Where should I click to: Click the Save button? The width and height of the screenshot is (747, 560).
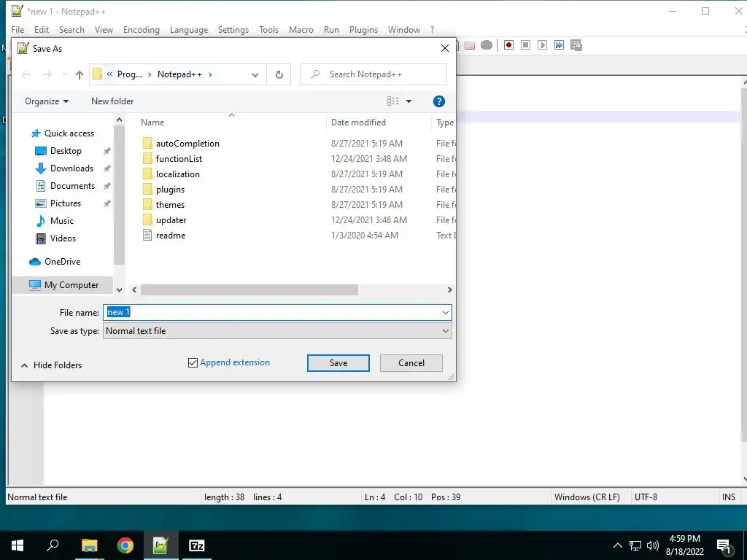338,363
